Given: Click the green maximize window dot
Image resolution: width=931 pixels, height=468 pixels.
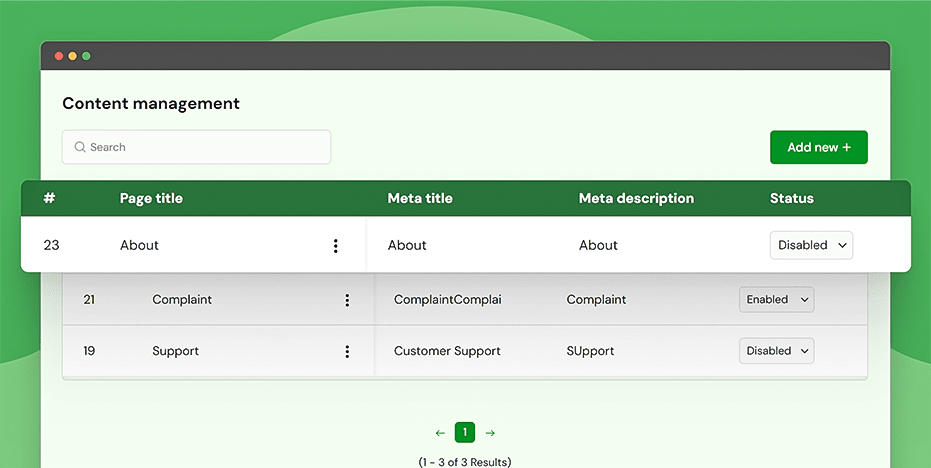Looking at the screenshot, I should coord(86,56).
